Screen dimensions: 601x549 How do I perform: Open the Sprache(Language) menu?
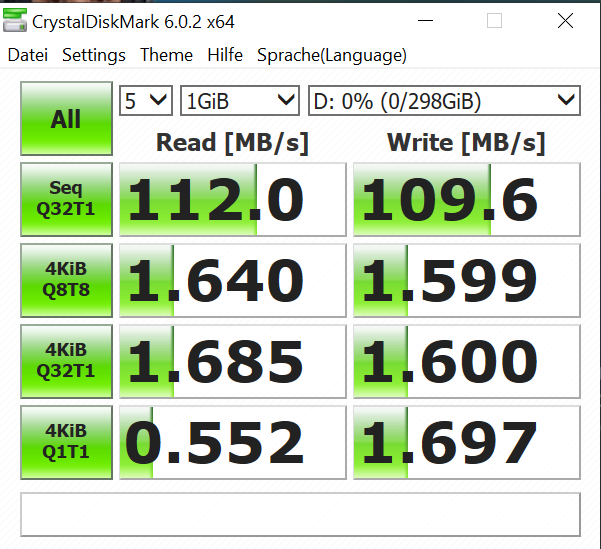332,55
